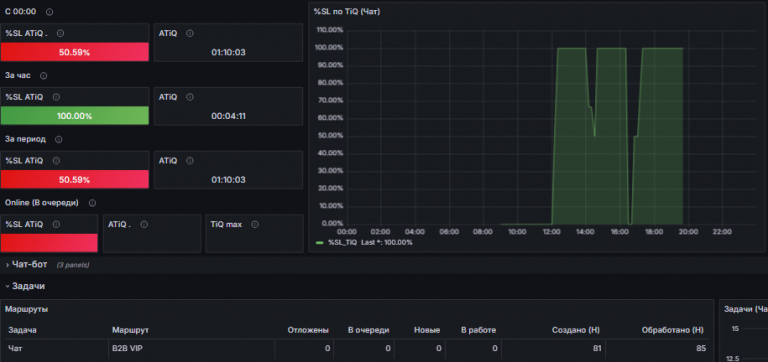Click the Обработано value 85
Viewport: 768px width, 362px height.
coord(701,348)
